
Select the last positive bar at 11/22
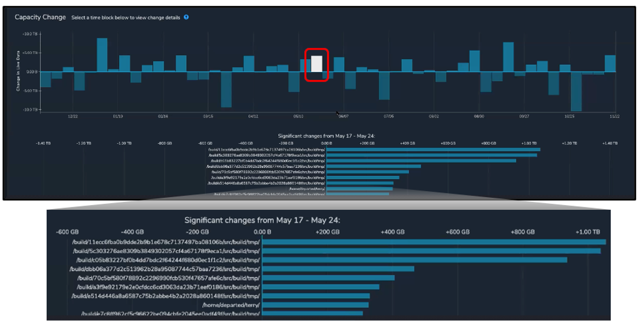click(x=610, y=64)
